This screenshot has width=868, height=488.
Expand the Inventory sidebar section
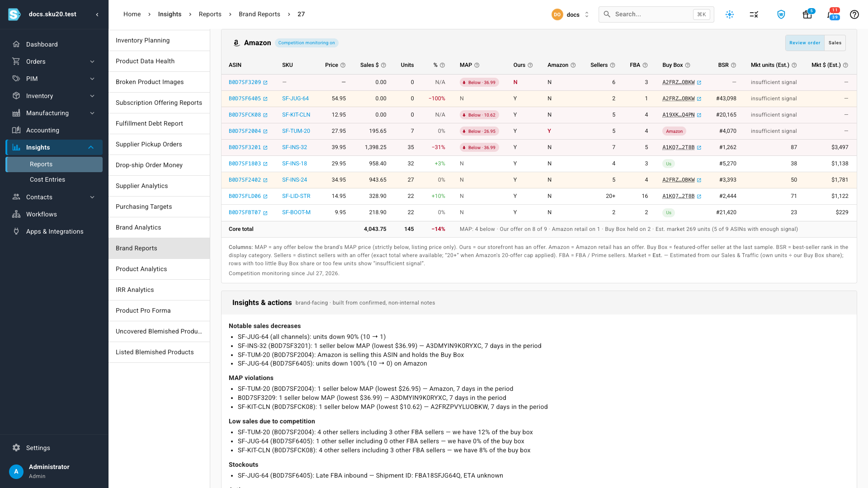[x=54, y=96]
